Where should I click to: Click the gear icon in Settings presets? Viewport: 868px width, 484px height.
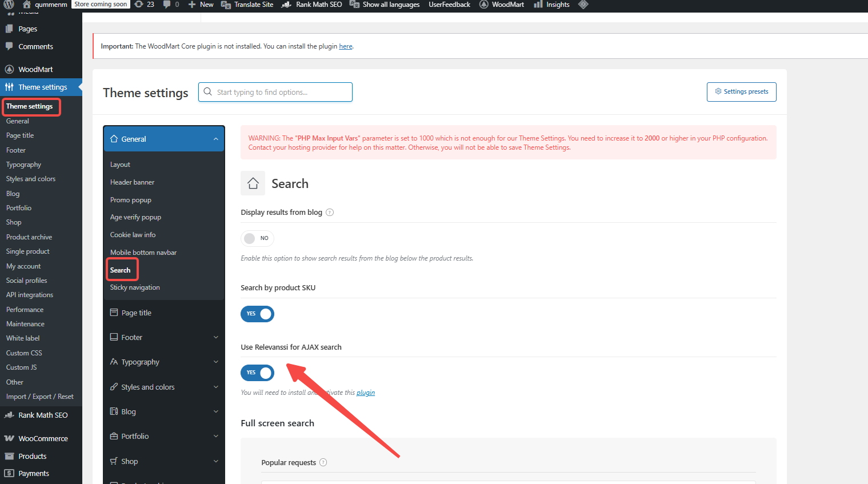718,91
